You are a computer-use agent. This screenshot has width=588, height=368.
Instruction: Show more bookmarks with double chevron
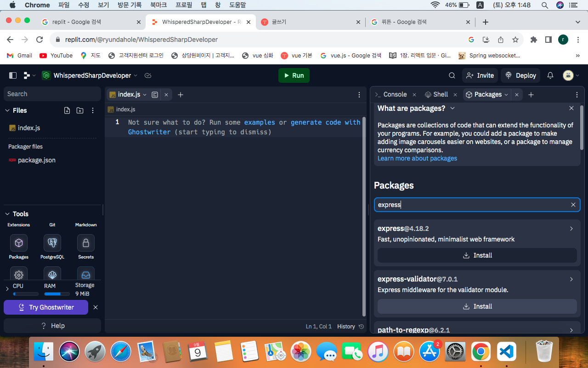[x=577, y=56]
